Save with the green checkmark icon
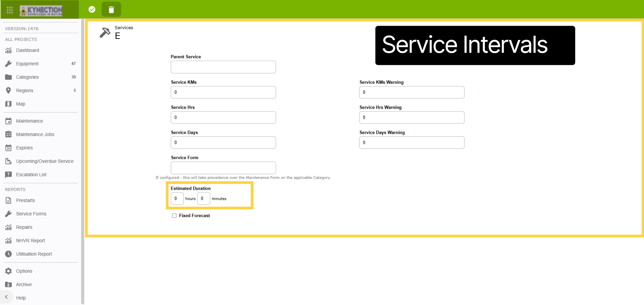The width and height of the screenshot is (644, 305). click(x=92, y=10)
